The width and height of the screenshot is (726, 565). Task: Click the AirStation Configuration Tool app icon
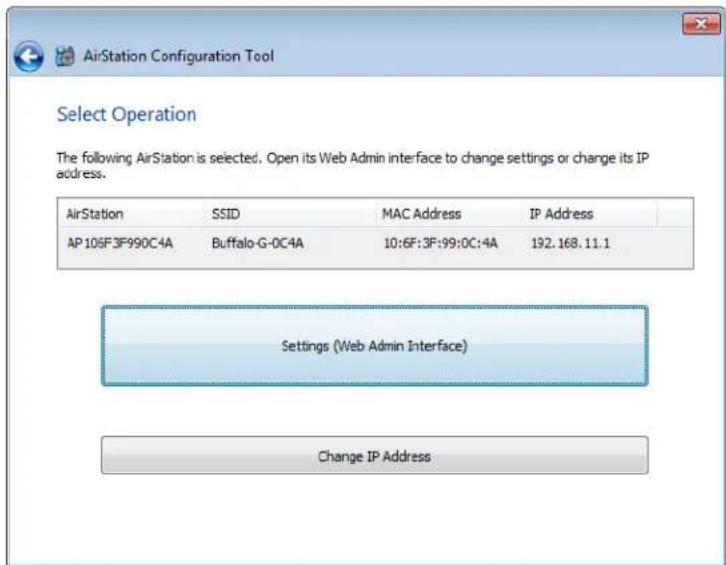click(x=65, y=56)
